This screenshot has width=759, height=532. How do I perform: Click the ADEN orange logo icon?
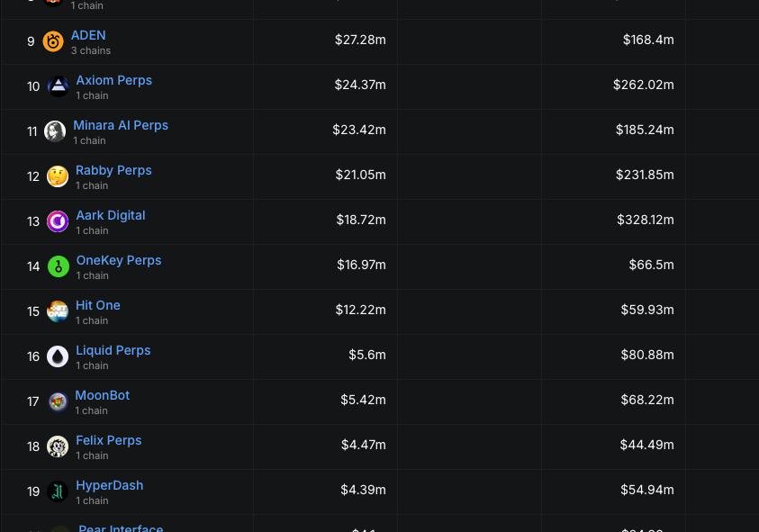click(x=53, y=41)
